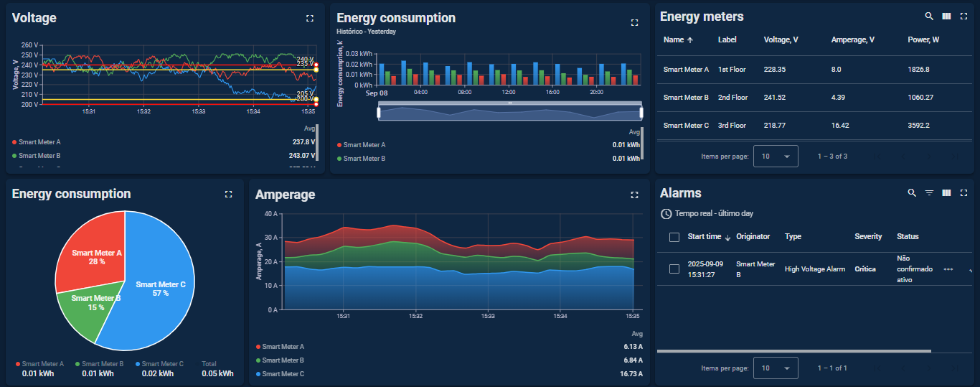Open Items per page dropdown in Energy meters
980x387 pixels.
(x=776, y=156)
